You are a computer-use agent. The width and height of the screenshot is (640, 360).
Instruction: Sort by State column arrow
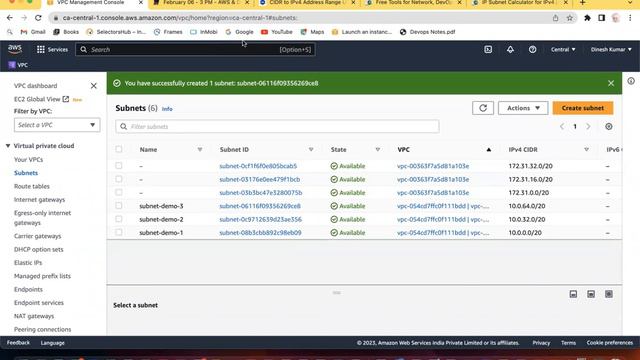(378, 150)
